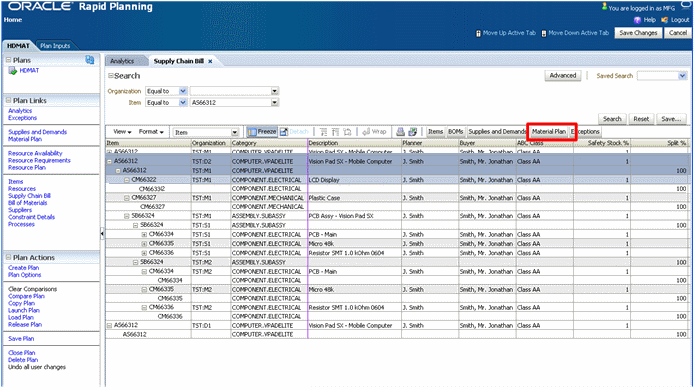
Task: Click the Move Up Active Tab icon
Action: click(478, 34)
